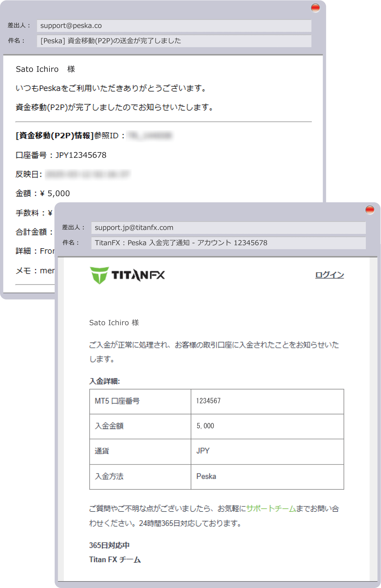Select the text 口座番号：JPY12345678
381x588 pixels.
(x=61, y=155)
